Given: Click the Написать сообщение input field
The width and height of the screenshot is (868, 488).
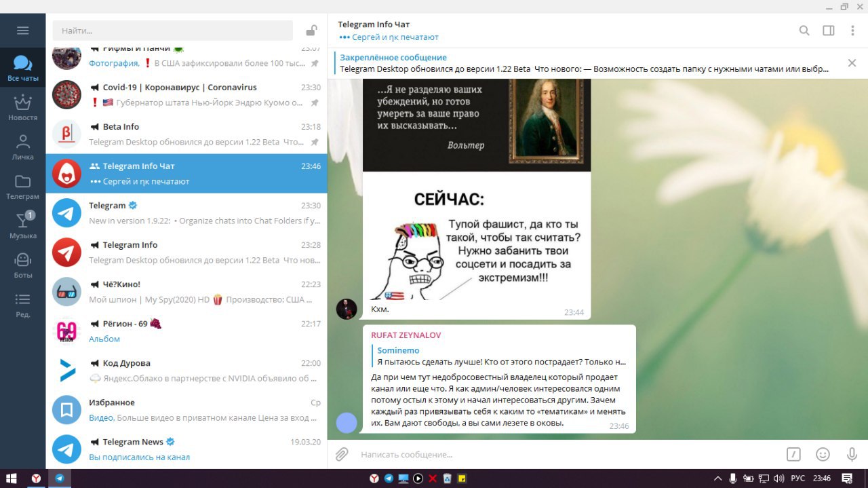Looking at the screenshot, I should point(566,455).
